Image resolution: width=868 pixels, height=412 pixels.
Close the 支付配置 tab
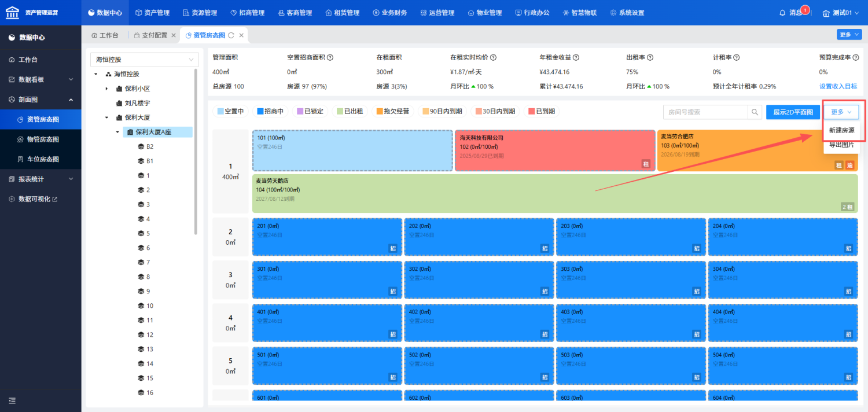tap(173, 35)
